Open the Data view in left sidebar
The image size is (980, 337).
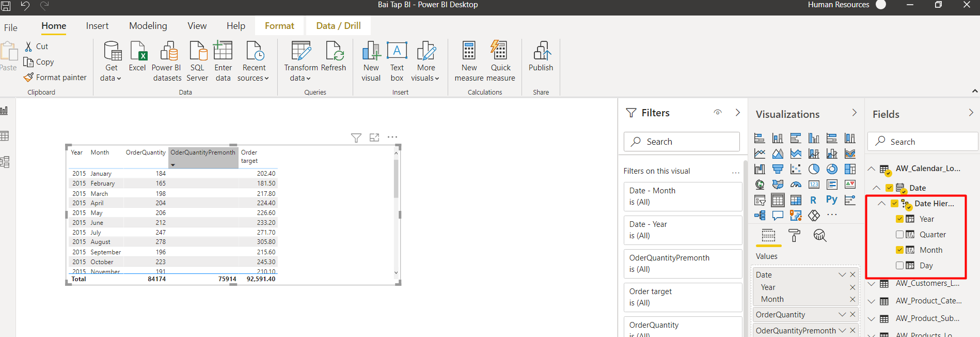click(x=5, y=136)
